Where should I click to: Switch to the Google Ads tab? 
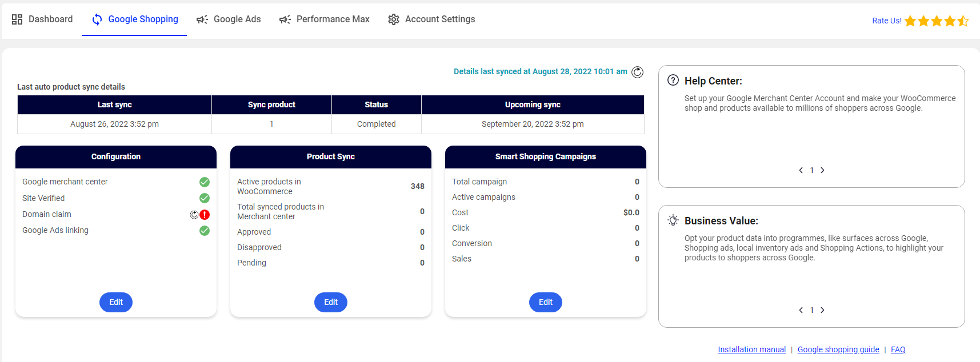tap(229, 19)
